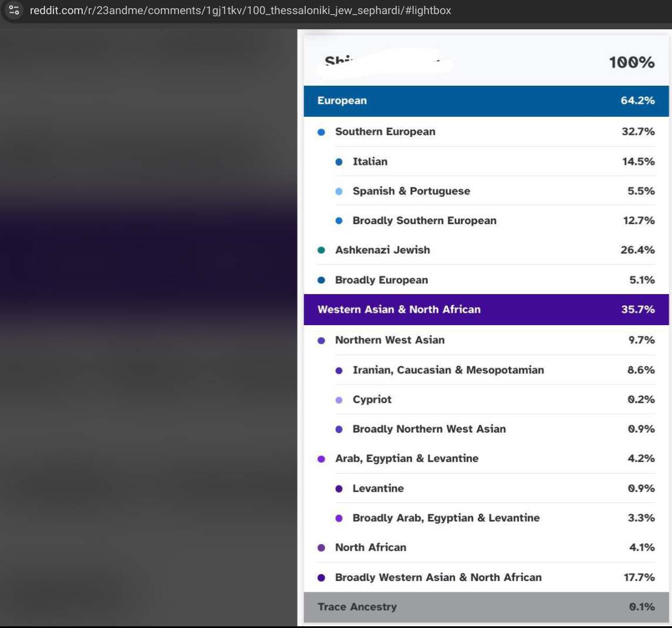Expand the Western Asian & North African header
Screen dimensions: 672x628
486,310
